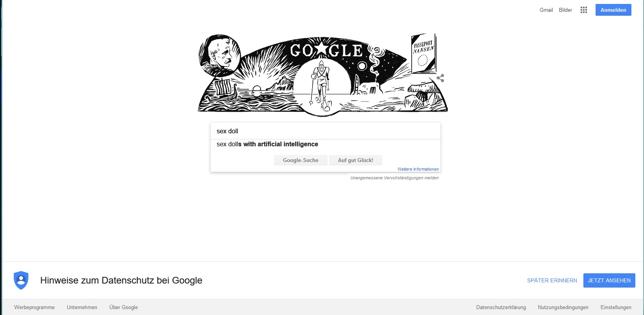The width and height of the screenshot is (644, 315).
Task: Open Weitere Informationen link
Action: (418, 169)
